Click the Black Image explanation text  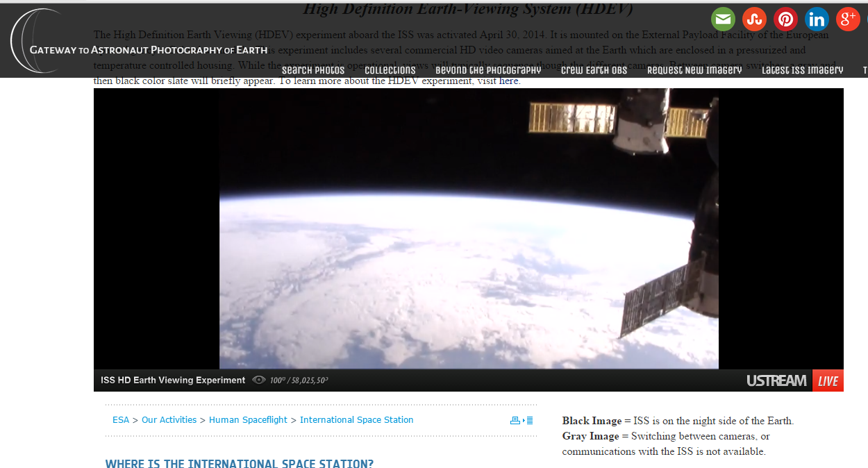tap(678, 421)
